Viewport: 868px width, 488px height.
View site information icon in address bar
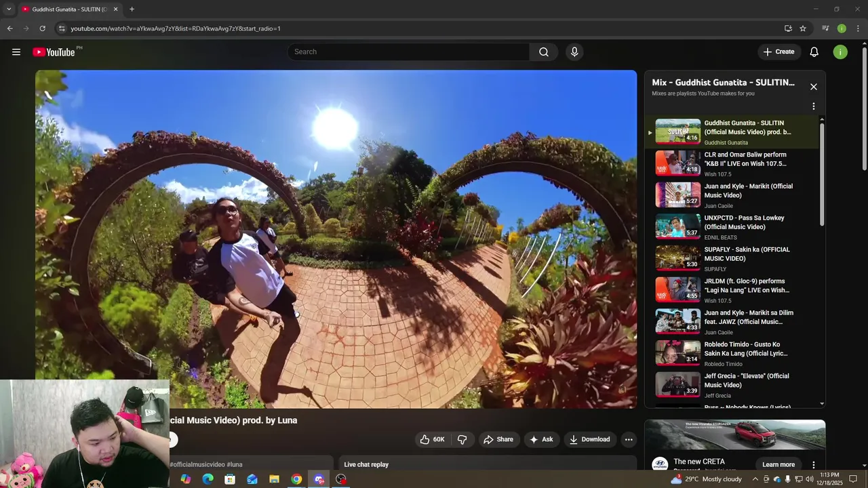[62, 28]
